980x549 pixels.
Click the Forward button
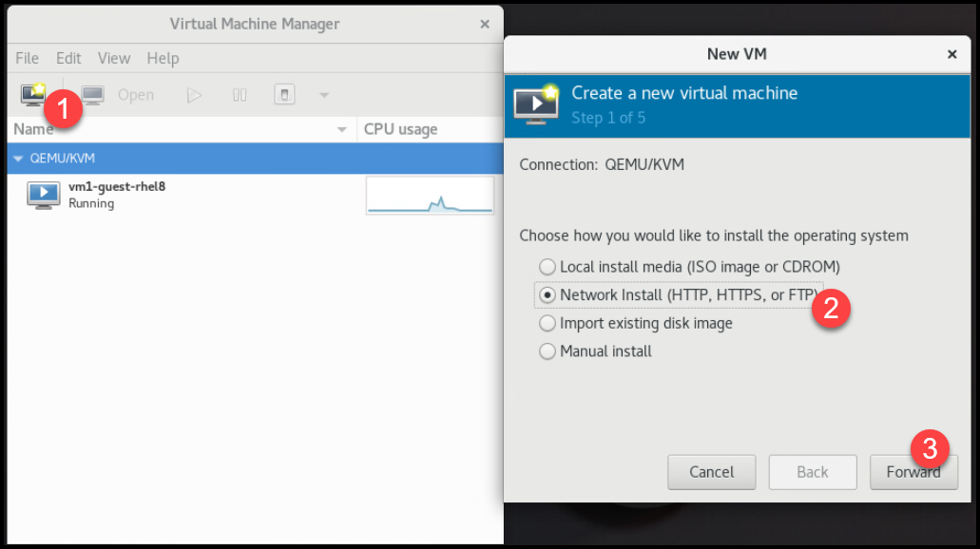pos(913,472)
